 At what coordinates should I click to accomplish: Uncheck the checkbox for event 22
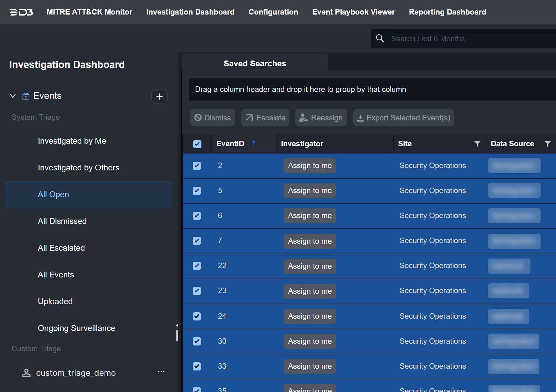pyautogui.click(x=197, y=266)
